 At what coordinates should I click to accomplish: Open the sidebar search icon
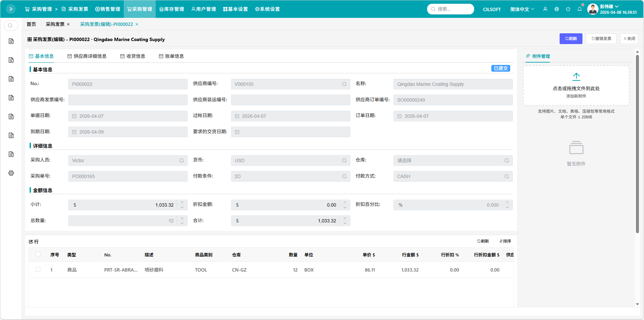tap(11, 26)
